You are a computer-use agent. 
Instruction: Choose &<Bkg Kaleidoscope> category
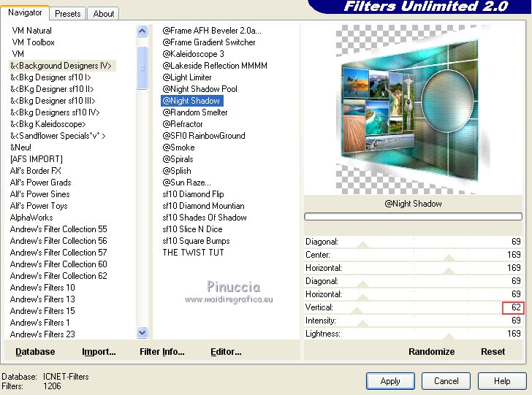47,124
